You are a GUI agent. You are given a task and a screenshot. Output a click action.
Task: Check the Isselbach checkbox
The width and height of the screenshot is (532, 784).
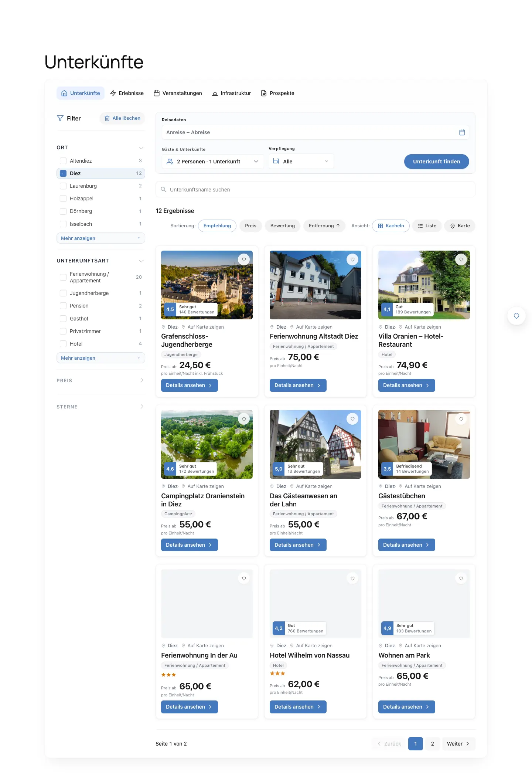pos(63,224)
